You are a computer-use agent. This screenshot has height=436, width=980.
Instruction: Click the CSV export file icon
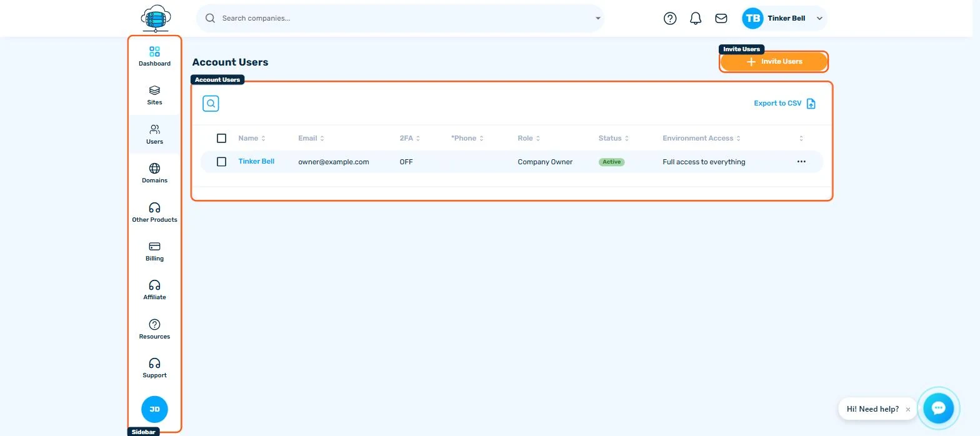click(811, 104)
